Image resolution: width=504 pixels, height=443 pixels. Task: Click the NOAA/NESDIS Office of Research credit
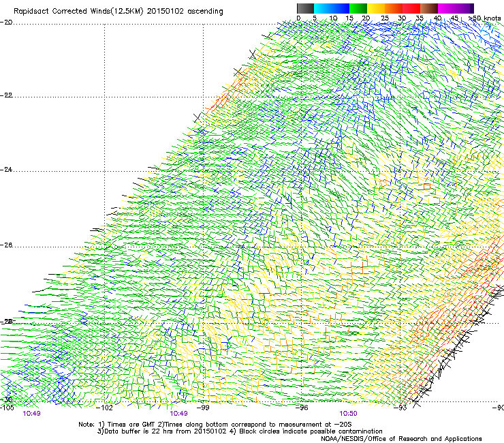[x=401, y=439]
